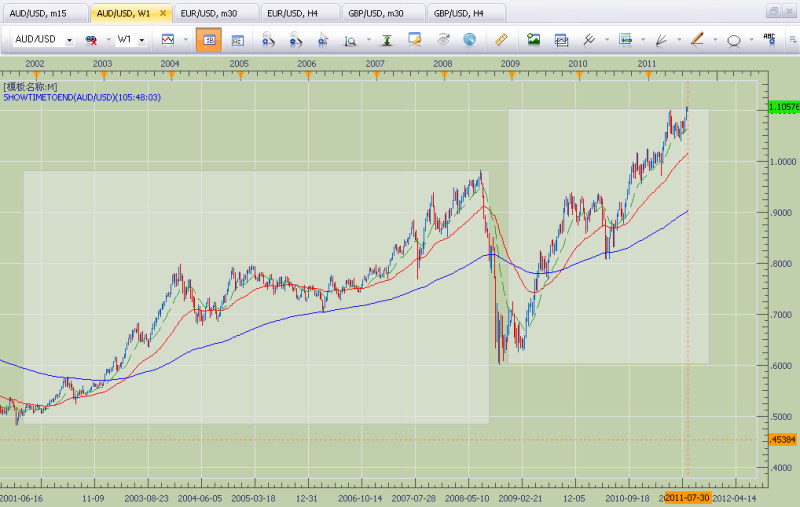Switch to AUD/USD, m15 tab
The width and height of the screenshot is (800, 507).
coord(45,14)
